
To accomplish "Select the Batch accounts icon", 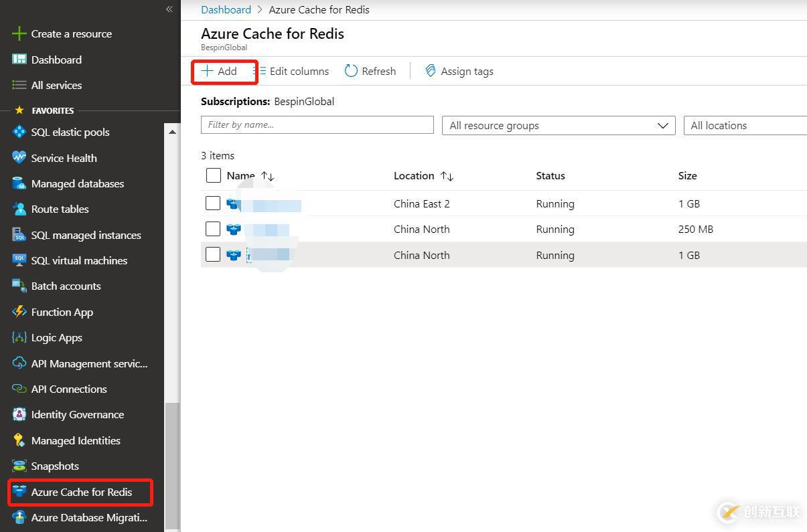I will pos(19,286).
